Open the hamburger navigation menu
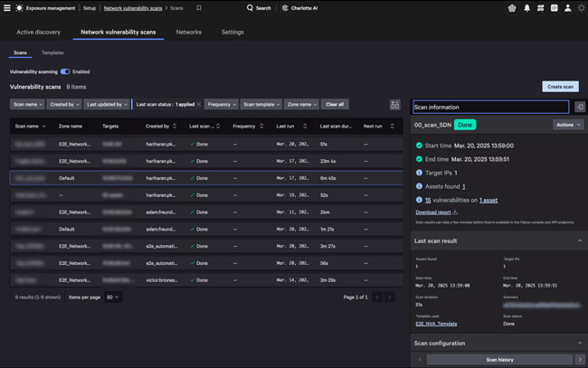Viewport: 588px width, 368px height. click(x=7, y=8)
